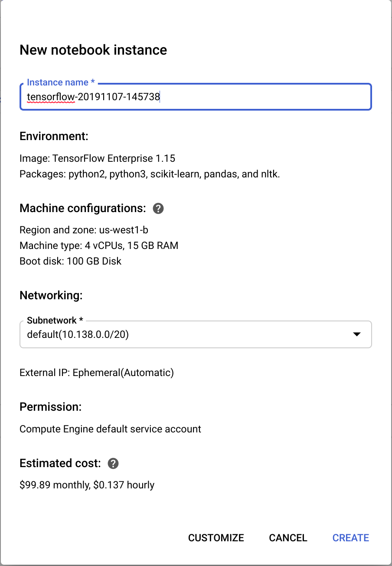Select the help icon near the cost estimate
Screen dimensions: 392x566
113,463
